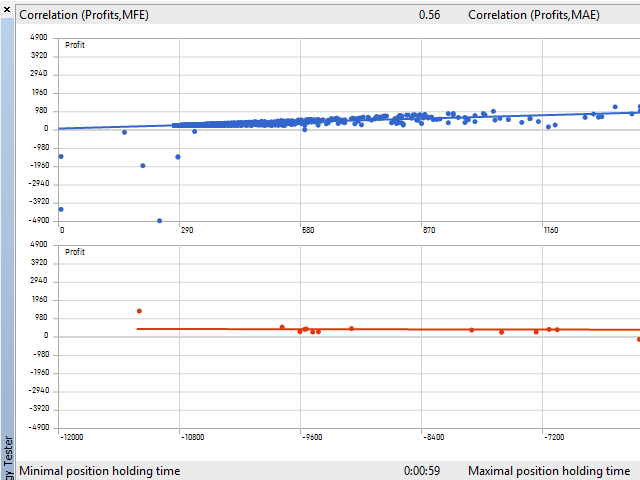Click the x-axis label -7200 in the MAE chart
This screenshot has height=480, width=640.
pyautogui.click(x=554, y=437)
